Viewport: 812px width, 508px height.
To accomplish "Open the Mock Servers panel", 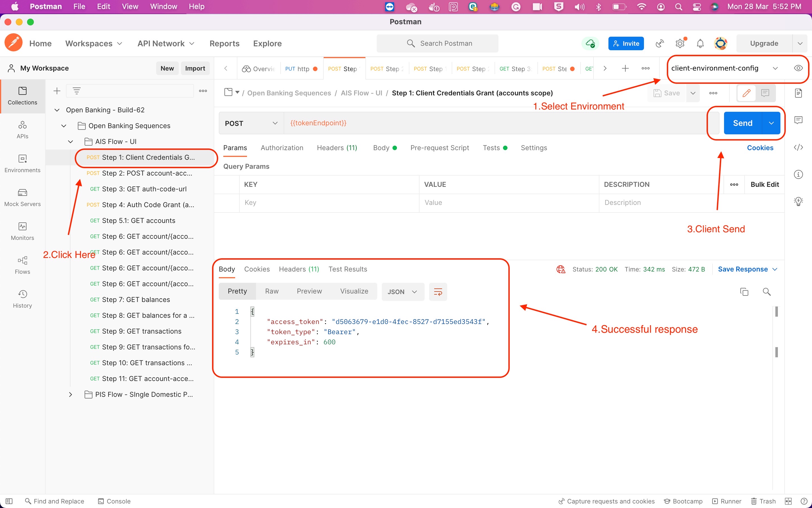I will 23,198.
